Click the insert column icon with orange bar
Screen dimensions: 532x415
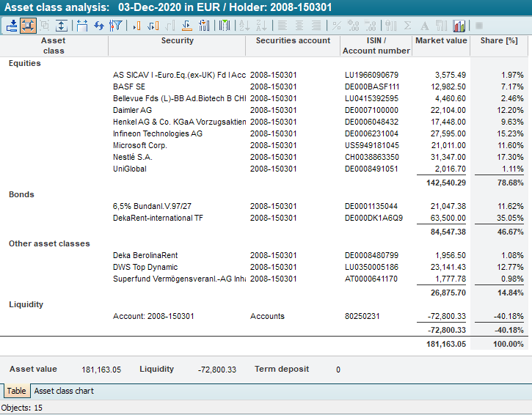[x=136, y=25]
